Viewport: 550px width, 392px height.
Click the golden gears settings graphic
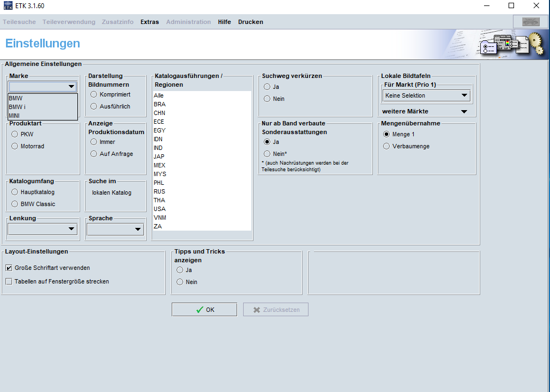(x=537, y=45)
